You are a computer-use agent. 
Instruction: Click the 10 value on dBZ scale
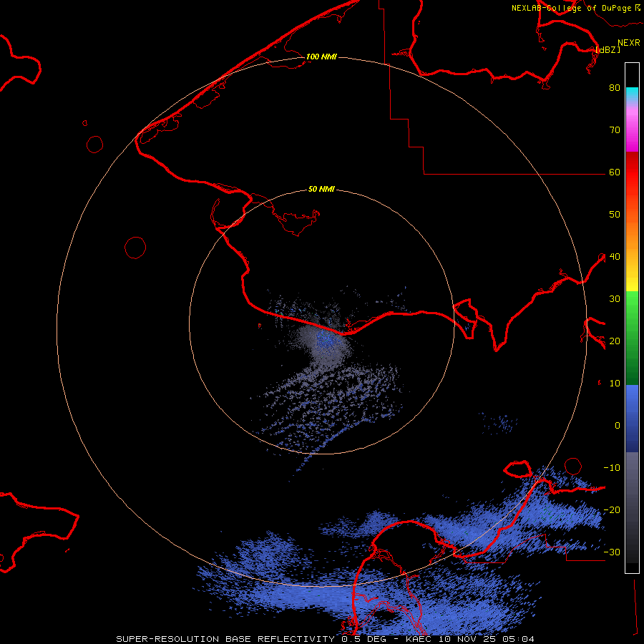(x=615, y=384)
